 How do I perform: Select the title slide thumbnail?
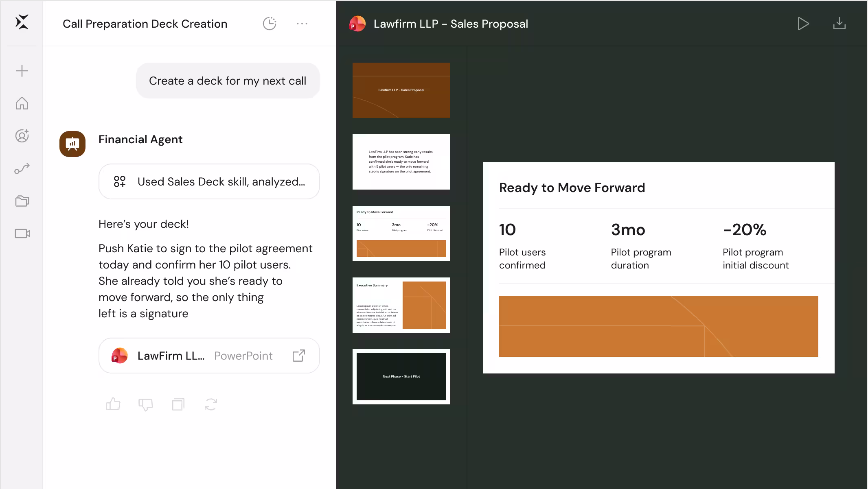[x=401, y=90]
